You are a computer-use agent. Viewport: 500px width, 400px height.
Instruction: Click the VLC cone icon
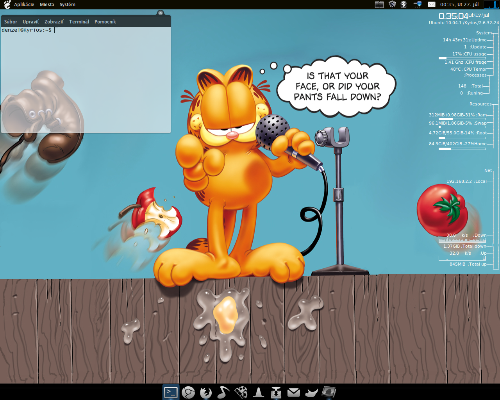click(258, 392)
